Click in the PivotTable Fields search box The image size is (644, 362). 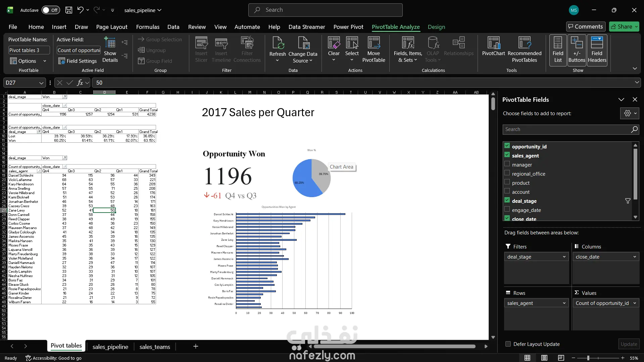pos(571,129)
